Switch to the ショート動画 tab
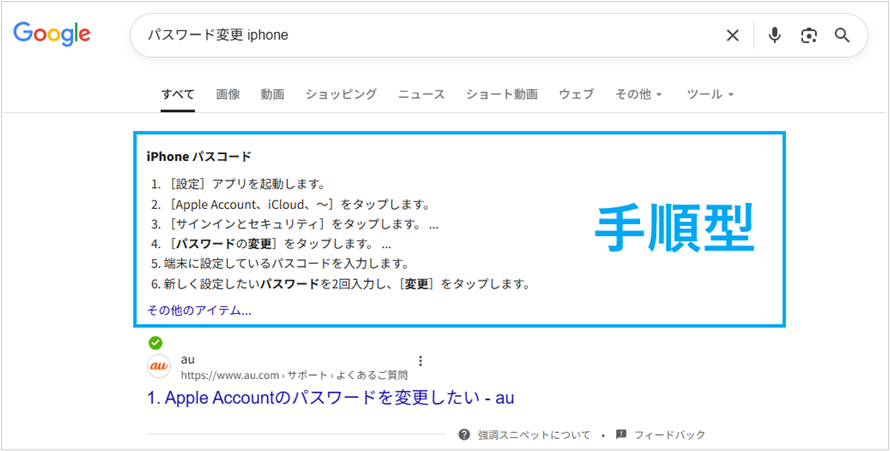 (502, 94)
